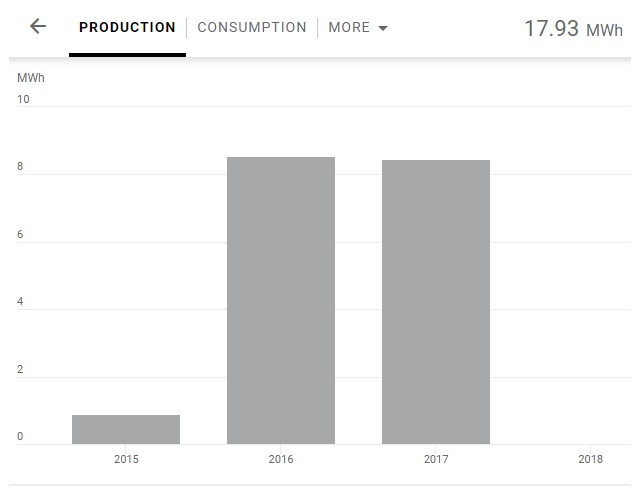Click the 0 value on the y-axis

pyautogui.click(x=20, y=437)
